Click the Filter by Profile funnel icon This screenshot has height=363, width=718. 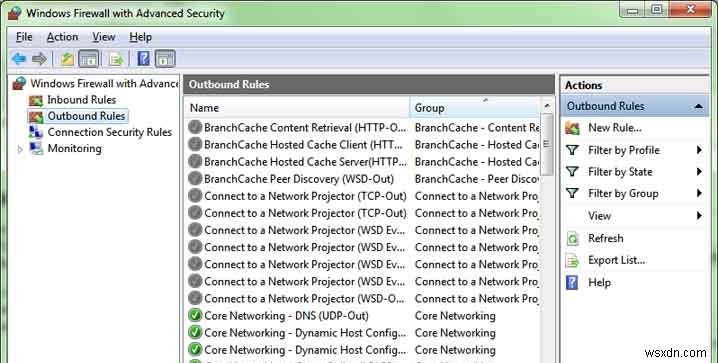pos(572,150)
